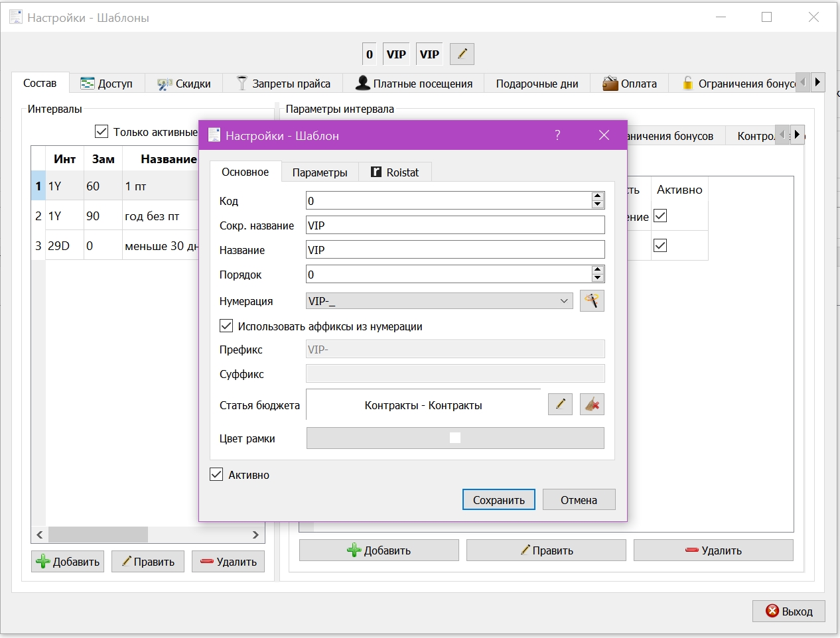The width and height of the screenshot is (840, 638).
Task: Click horizontal scrollbar thumb in intervals list
Action: (x=98, y=535)
